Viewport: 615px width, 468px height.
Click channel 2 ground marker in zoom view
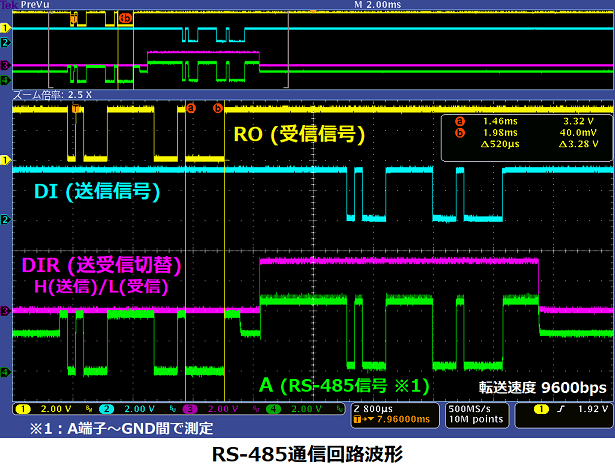click(5, 220)
